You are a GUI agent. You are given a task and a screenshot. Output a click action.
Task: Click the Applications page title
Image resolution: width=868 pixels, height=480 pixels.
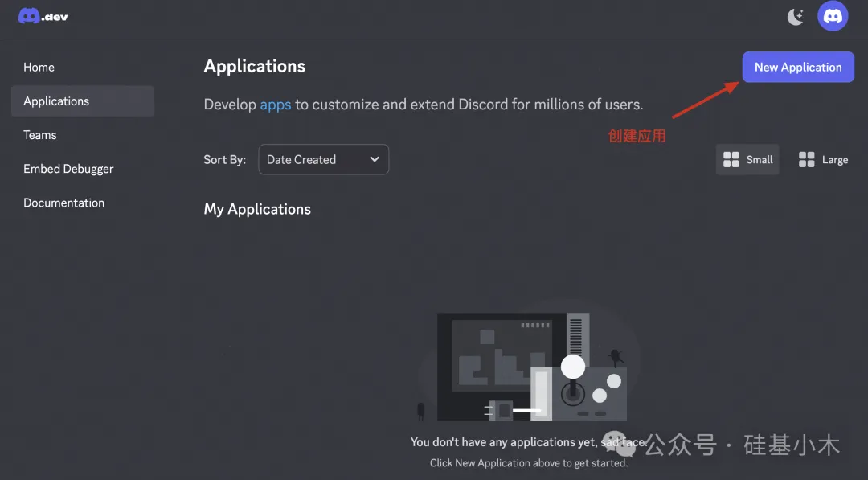click(254, 66)
